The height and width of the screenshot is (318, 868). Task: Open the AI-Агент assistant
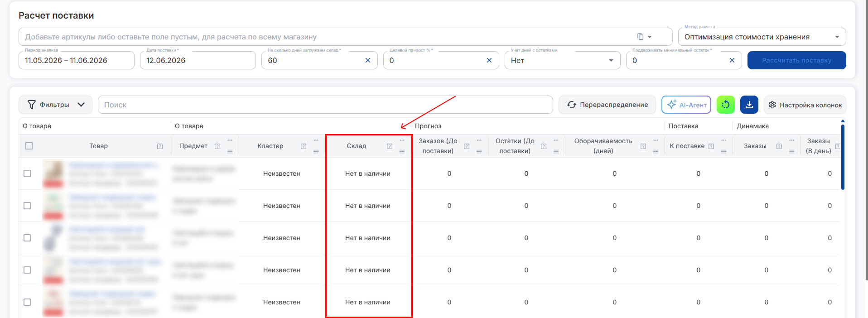[686, 105]
